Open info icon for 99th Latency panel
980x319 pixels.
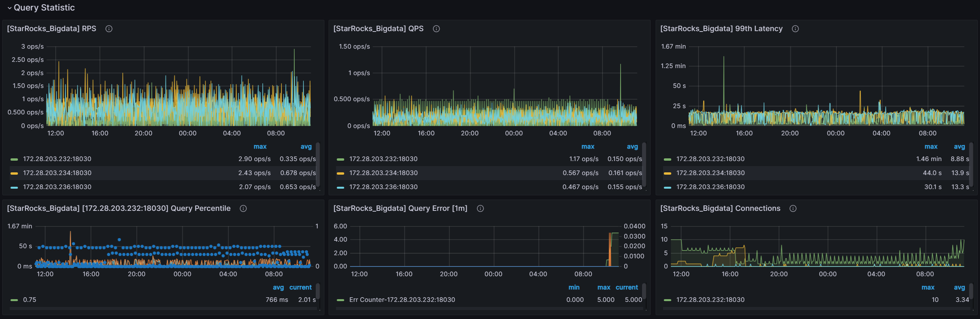click(x=795, y=28)
